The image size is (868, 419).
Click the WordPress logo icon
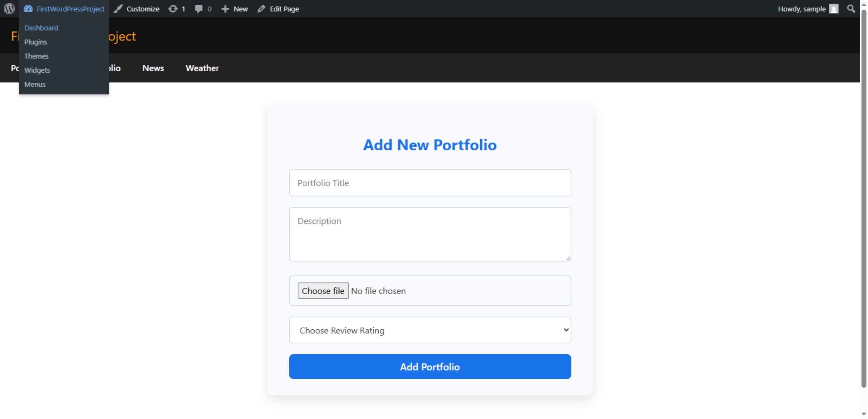coord(9,9)
